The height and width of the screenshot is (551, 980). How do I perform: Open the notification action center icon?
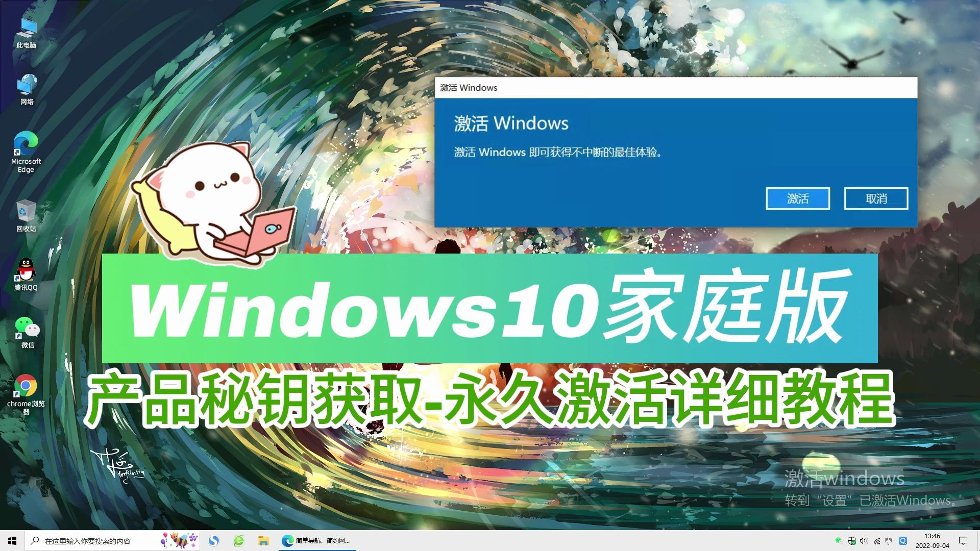tap(963, 541)
